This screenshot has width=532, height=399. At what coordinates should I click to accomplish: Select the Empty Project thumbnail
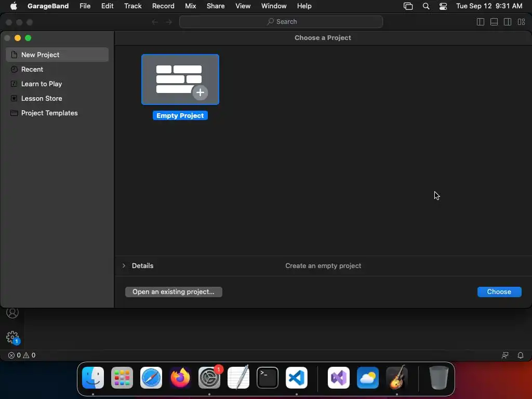[x=180, y=79]
